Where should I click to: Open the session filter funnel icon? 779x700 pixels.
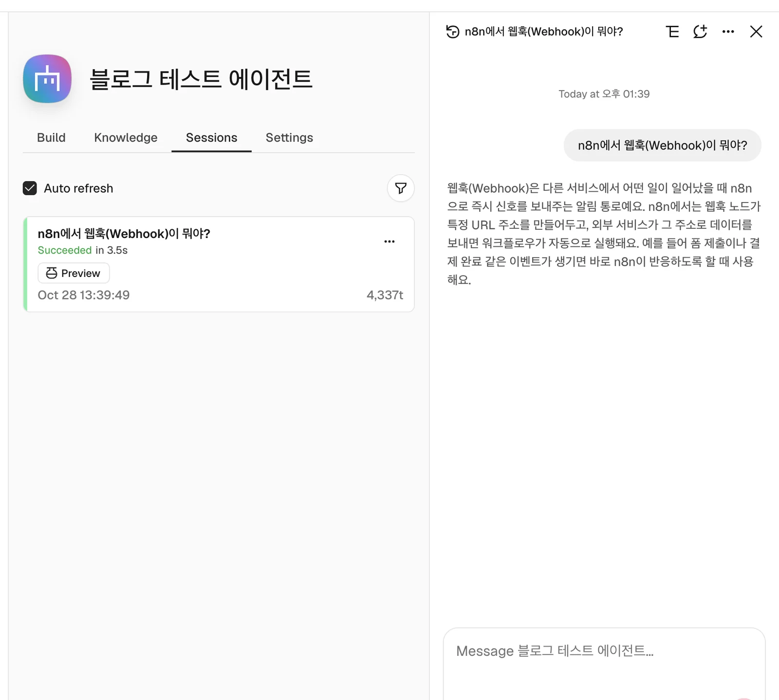[401, 188]
